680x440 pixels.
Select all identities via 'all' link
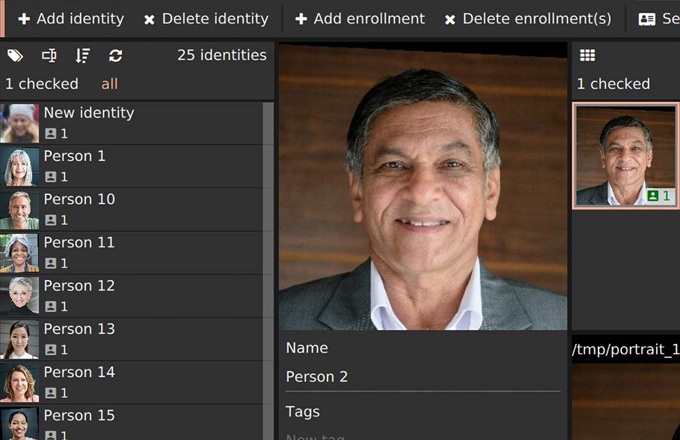pos(109,84)
